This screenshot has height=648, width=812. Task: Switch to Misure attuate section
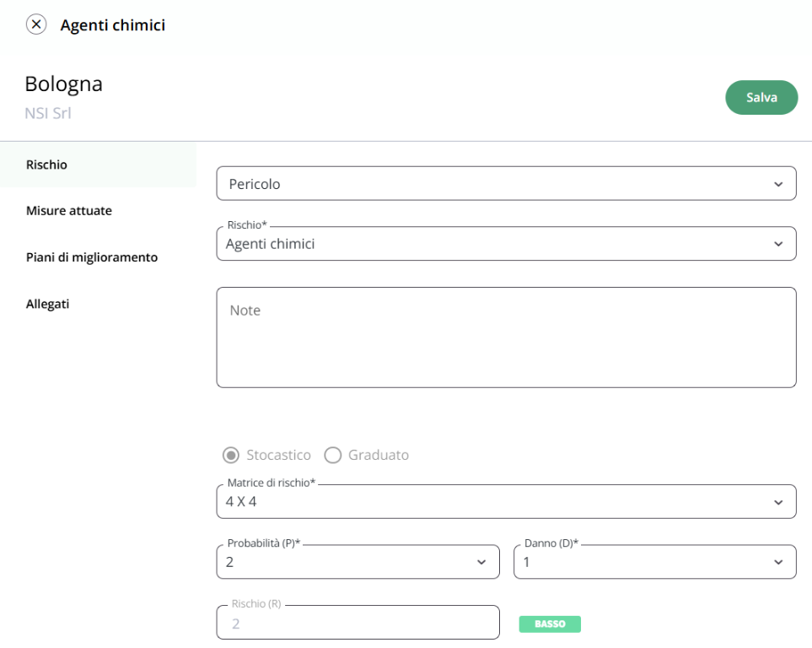coord(69,211)
